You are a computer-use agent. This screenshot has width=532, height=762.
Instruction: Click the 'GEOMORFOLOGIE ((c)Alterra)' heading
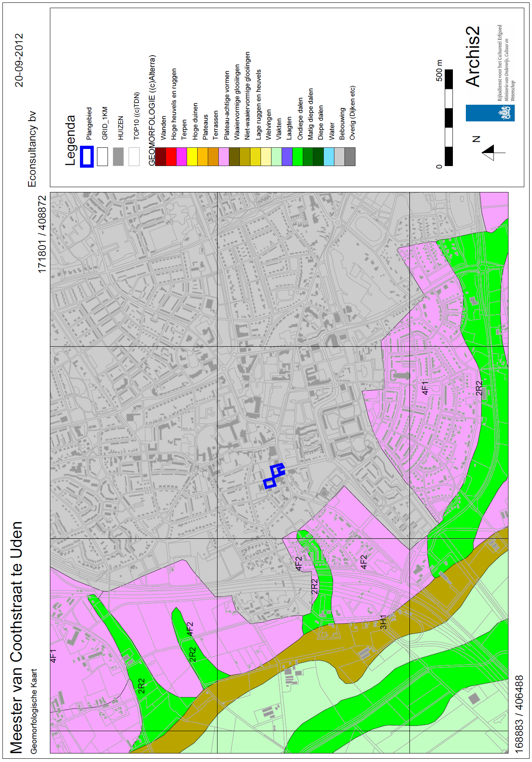152,110
